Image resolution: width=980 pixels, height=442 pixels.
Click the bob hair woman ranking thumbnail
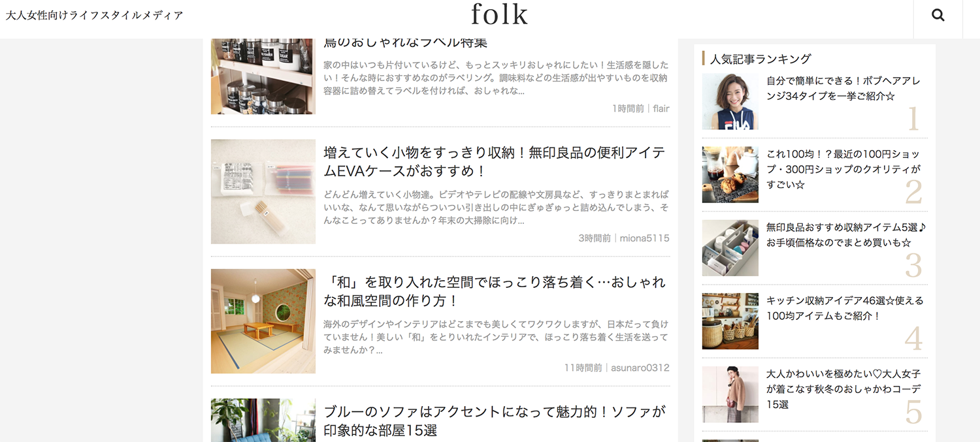[730, 101]
